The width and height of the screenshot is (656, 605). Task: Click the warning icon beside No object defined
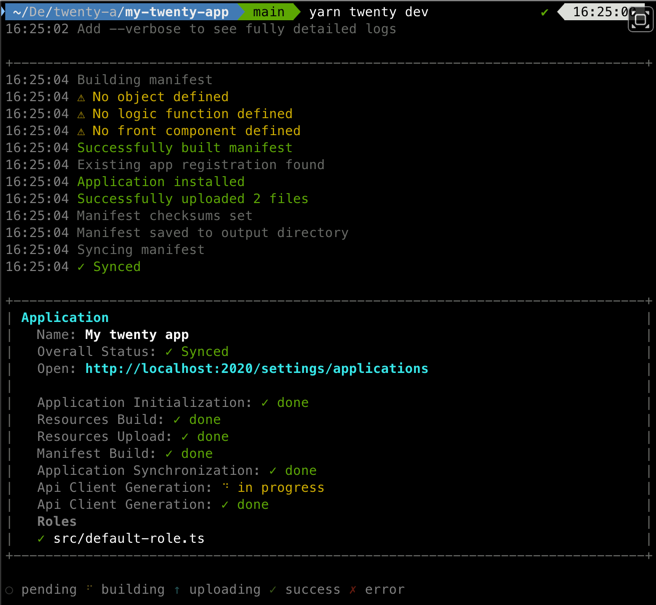81,98
